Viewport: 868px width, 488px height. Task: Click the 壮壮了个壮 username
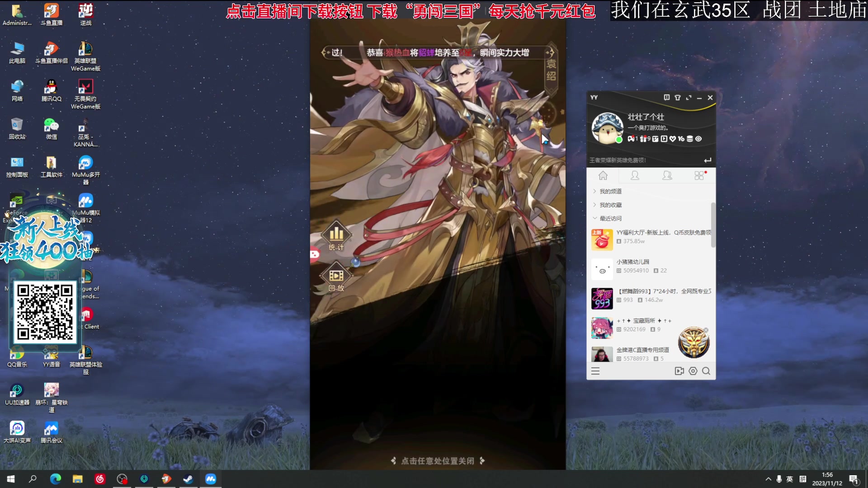646,117
